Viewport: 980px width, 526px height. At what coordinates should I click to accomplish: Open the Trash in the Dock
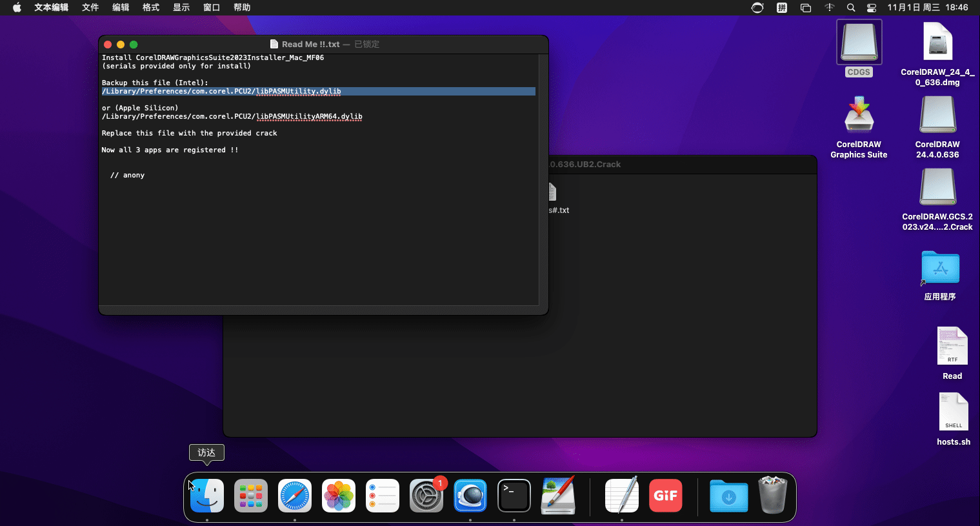tap(773, 495)
